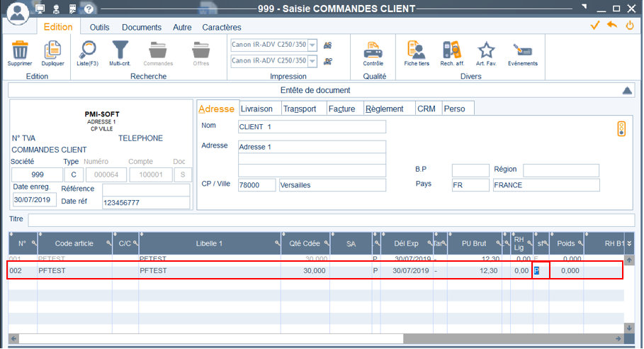This screenshot has width=644, height=349.
Task: Click row 002 quantity 30,000 cell
Action: coord(305,270)
